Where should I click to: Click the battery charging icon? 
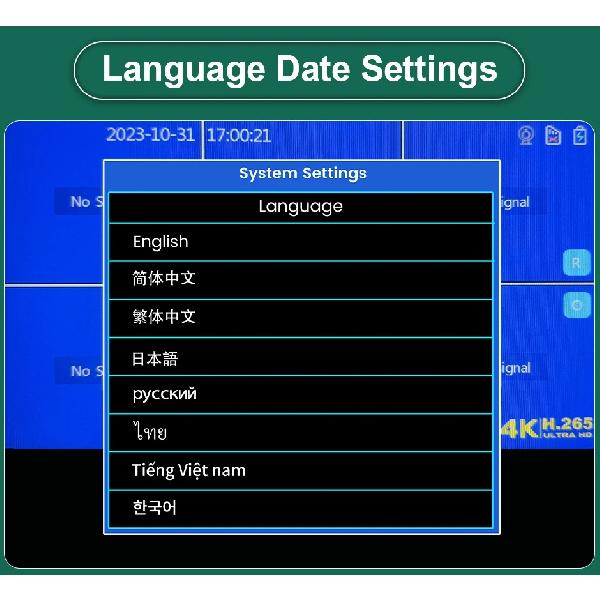tap(580, 135)
